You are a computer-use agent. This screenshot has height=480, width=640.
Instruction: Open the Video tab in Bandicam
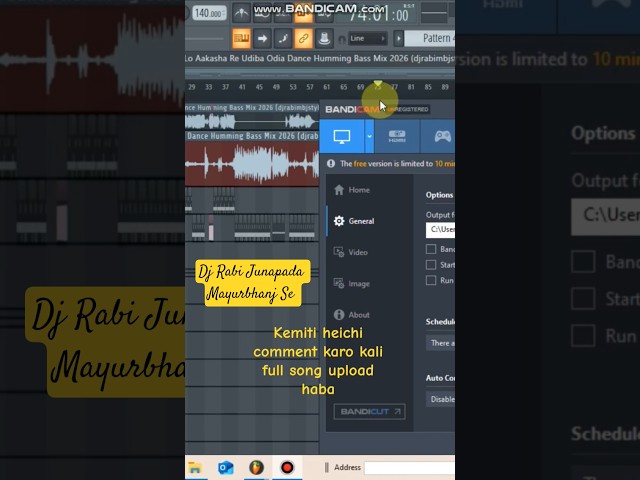tap(369, 252)
